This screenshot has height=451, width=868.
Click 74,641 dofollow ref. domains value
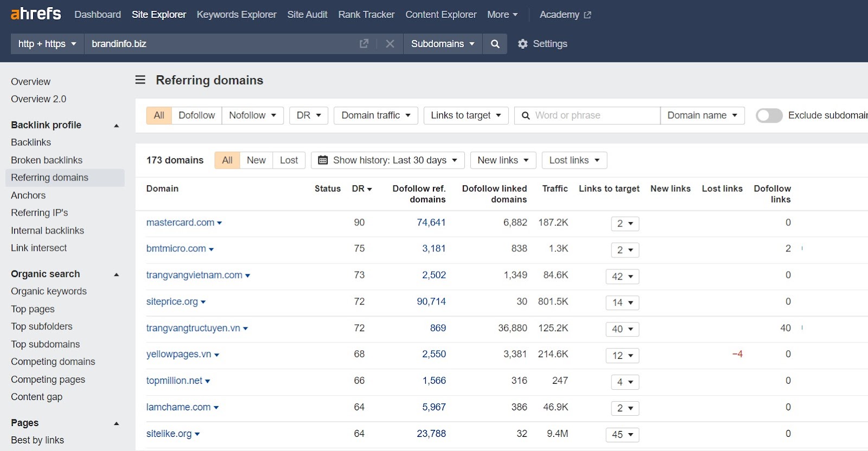pos(431,223)
